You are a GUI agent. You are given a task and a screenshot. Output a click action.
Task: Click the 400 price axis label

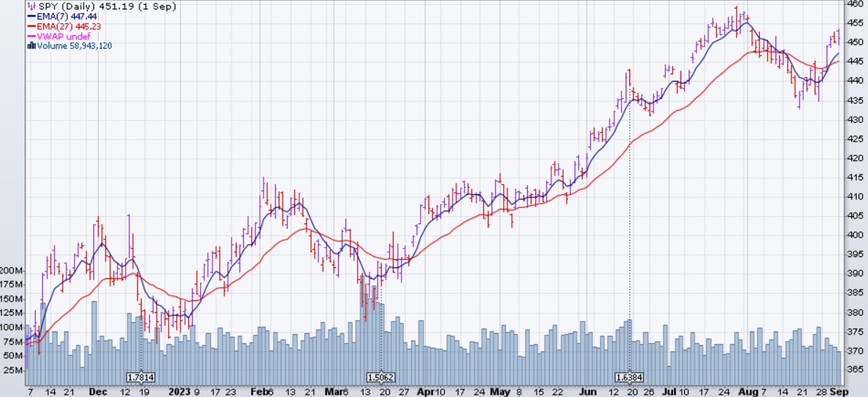coord(855,235)
